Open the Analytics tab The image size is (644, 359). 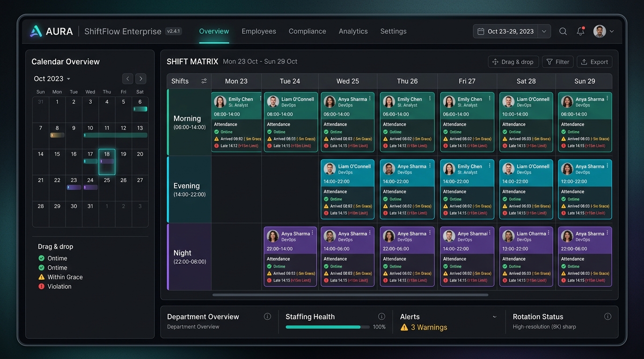coord(353,31)
